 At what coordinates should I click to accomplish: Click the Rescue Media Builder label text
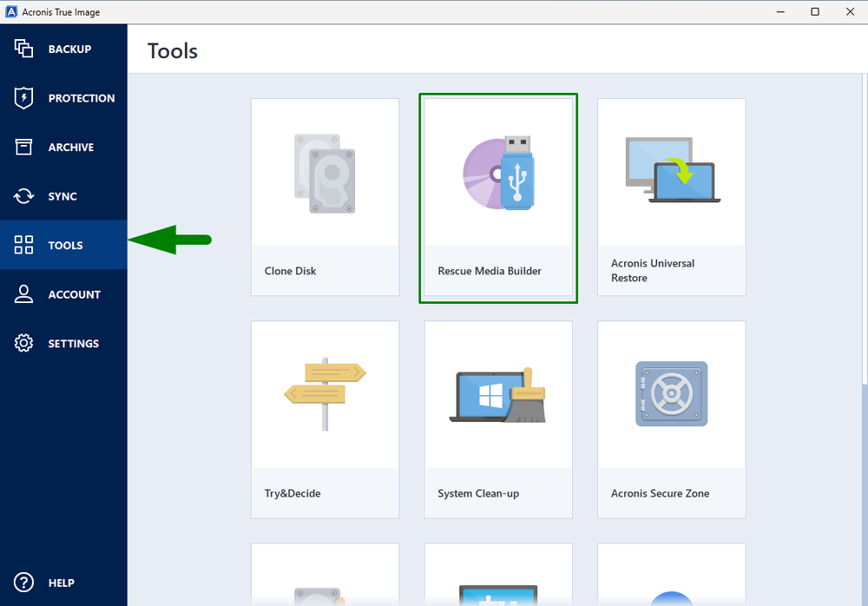pyautogui.click(x=490, y=271)
